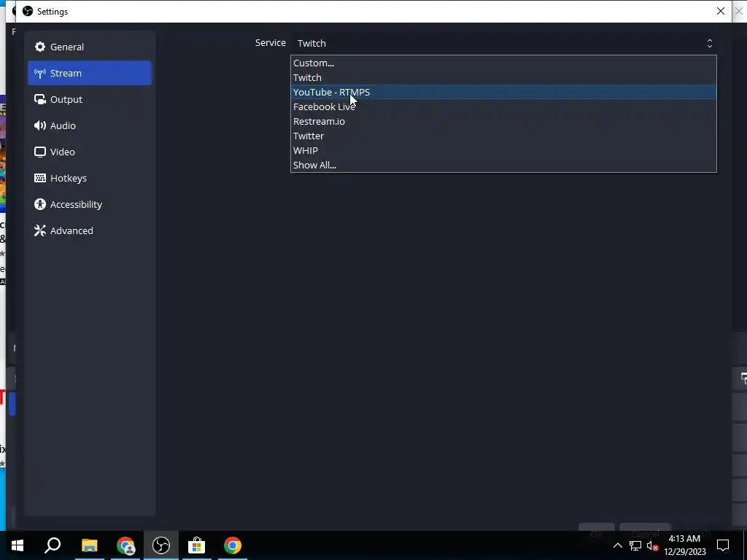Image resolution: width=747 pixels, height=560 pixels.
Task: Close the Settings dialog
Action: pyautogui.click(x=720, y=11)
